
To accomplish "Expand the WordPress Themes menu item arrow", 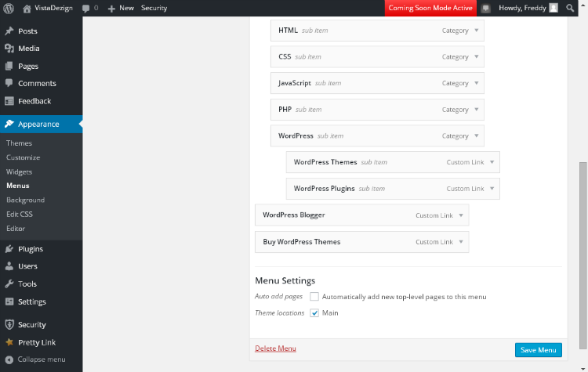I will tap(492, 162).
